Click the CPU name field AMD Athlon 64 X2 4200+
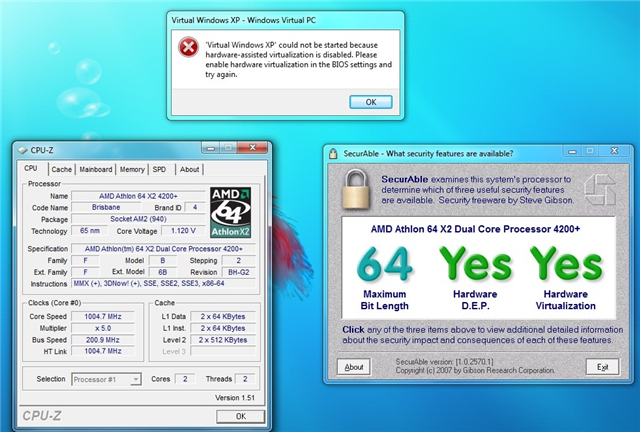640x432 pixels. (138, 196)
